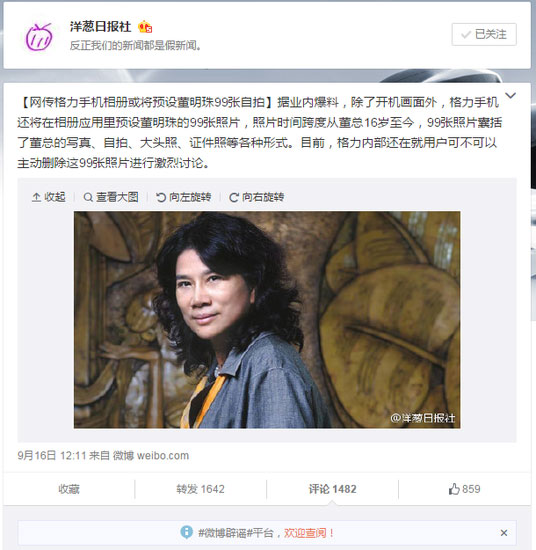Click the portrait photo thumbnail
The image size is (536, 550).
tap(267, 320)
